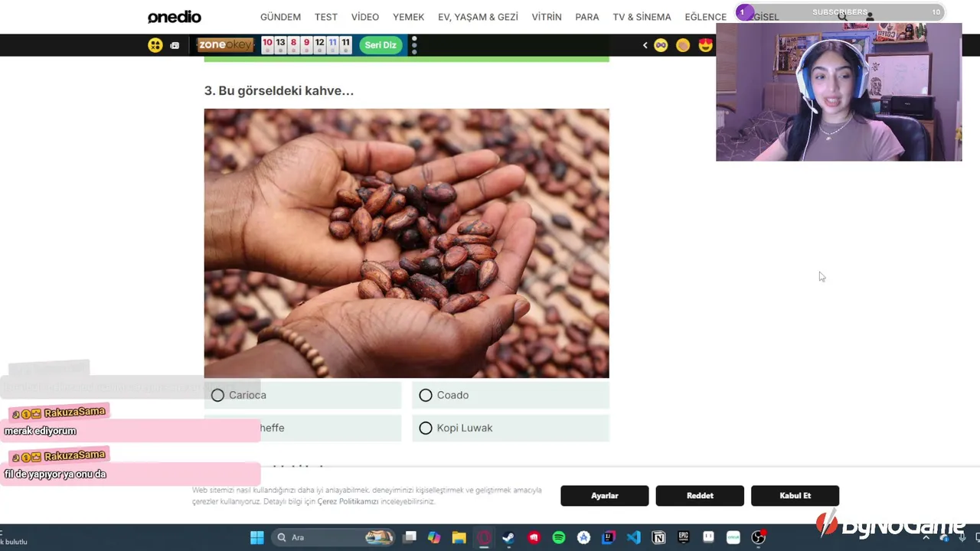Select the heart-eyes emoji icon

tap(705, 45)
